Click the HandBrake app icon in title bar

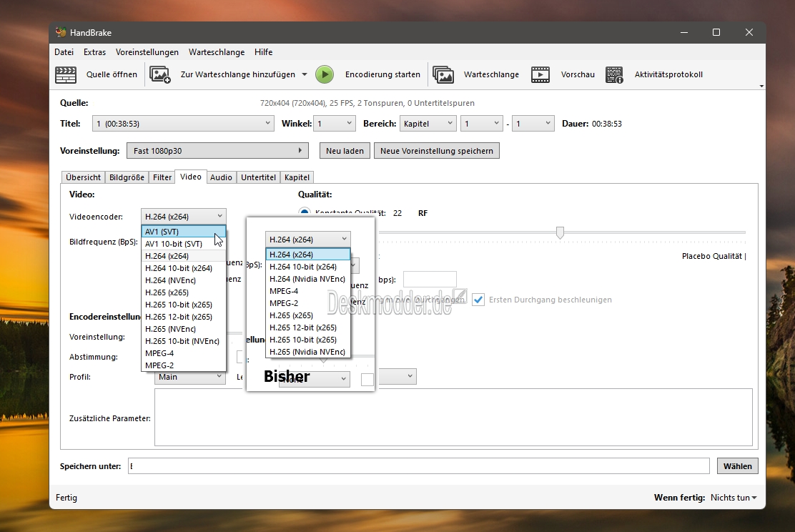coord(61,32)
